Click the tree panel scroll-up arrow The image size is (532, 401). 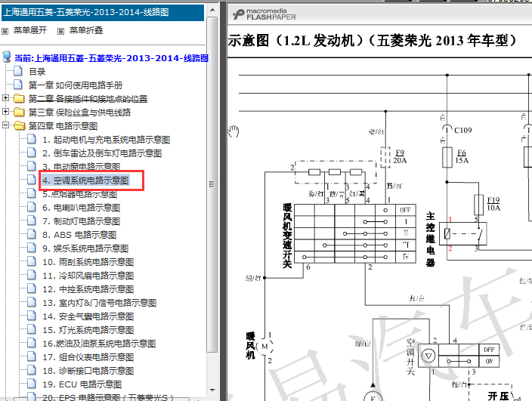click(212, 10)
